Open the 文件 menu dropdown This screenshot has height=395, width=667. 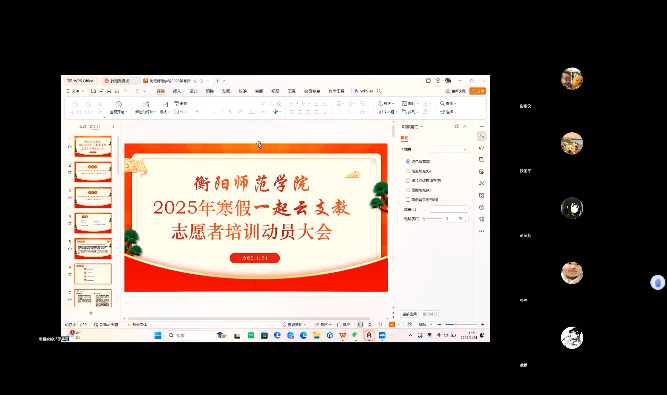coord(75,91)
